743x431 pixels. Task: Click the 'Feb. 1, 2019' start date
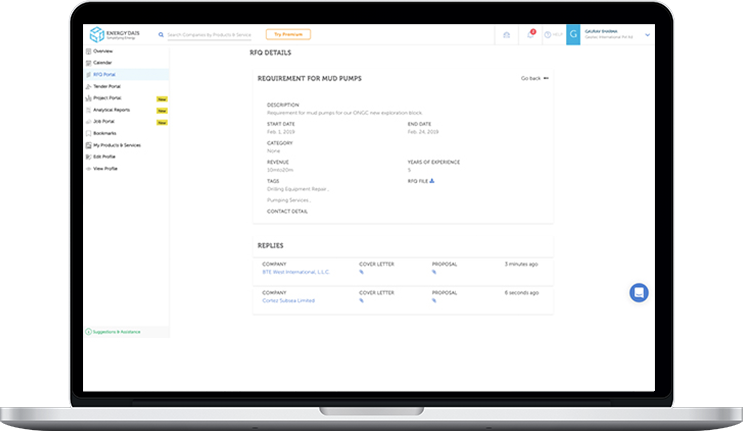click(281, 132)
